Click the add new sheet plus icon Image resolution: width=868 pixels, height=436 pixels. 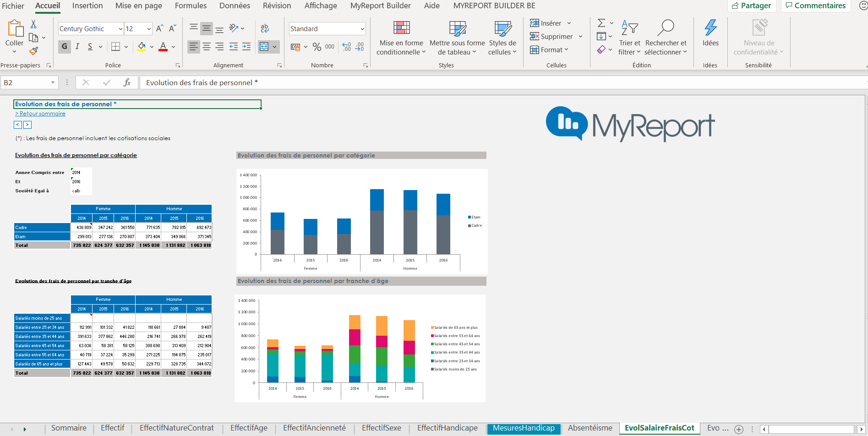coord(739,429)
